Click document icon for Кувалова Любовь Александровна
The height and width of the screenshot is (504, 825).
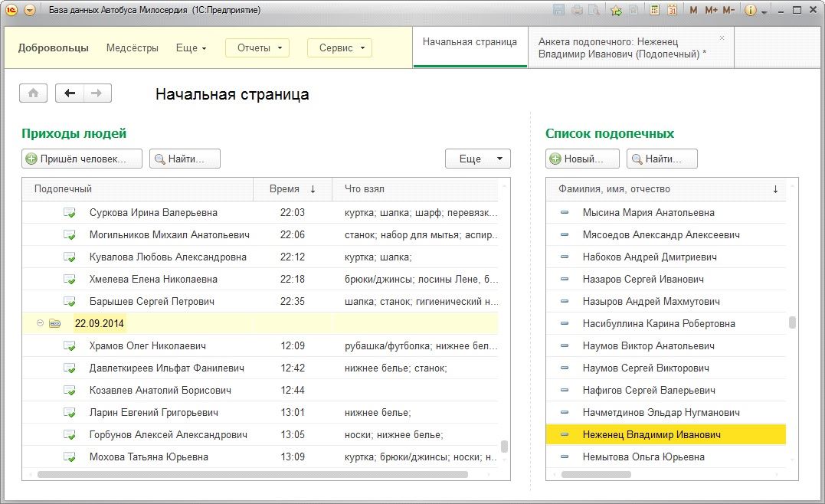point(70,257)
